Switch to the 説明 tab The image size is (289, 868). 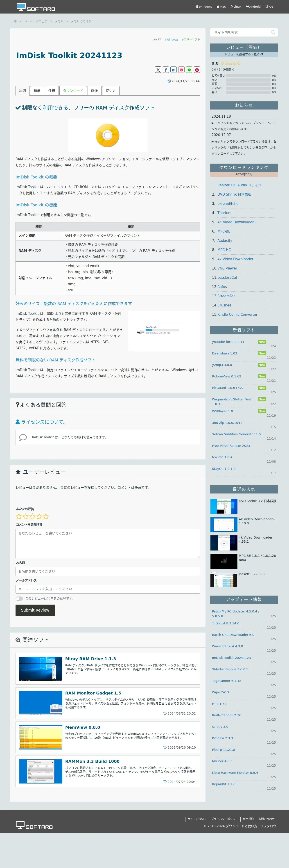pyautogui.click(x=23, y=91)
